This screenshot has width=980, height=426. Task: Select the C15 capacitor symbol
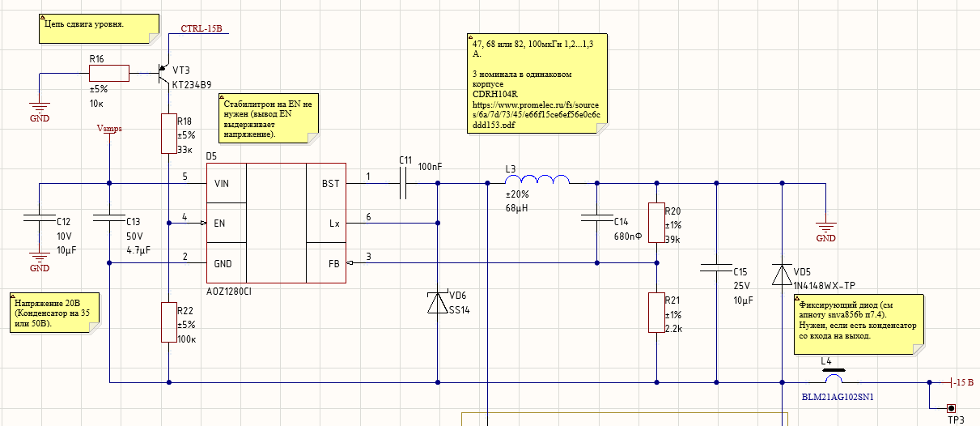tap(716, 266)
